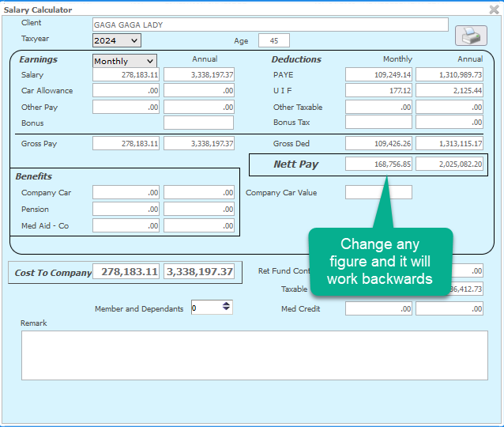Open the Taxyear 2024 dropdown

[116, 40]
